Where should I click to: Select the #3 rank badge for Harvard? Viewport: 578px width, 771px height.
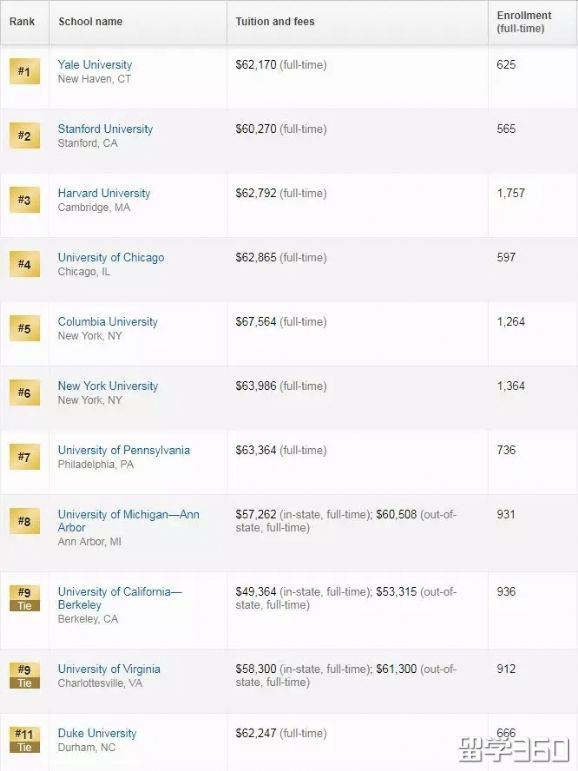click(x=25, y=200)
